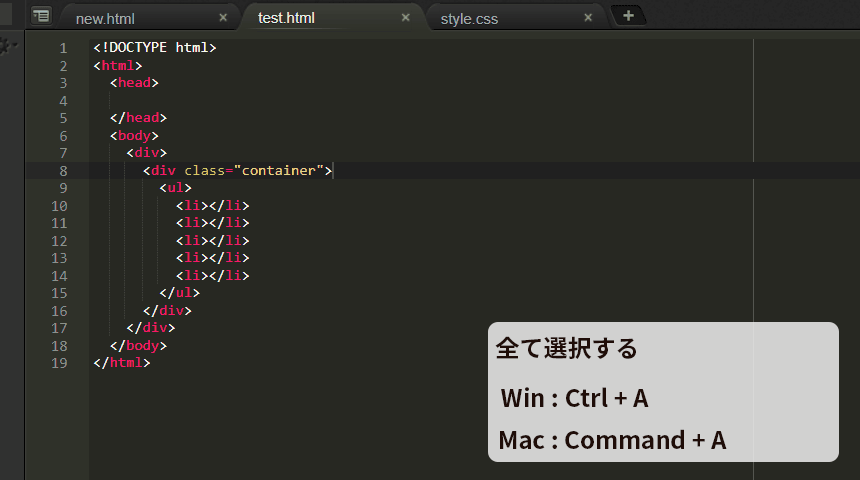Click the opening ul tag on line 9
This screenshot has height=480, width=860.
(x=176, y=188)
